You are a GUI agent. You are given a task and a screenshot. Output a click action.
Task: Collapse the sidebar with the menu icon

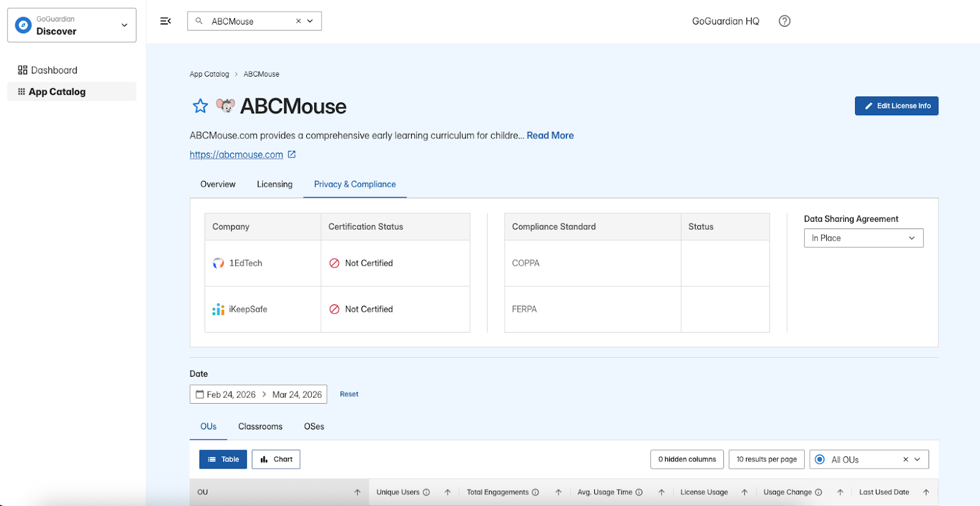(165, 21)
